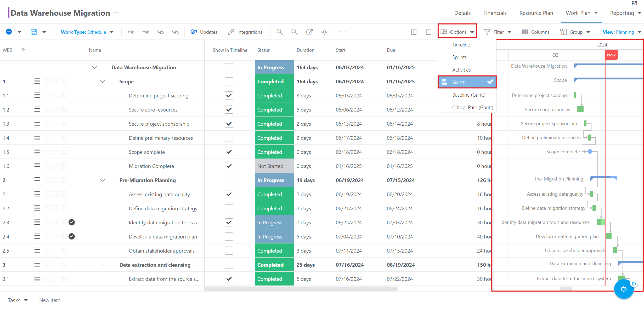This screenshot has height=309, width=644.
Task: Click the scroll-to-task crosshair icon
Action: tap(324, 32)
